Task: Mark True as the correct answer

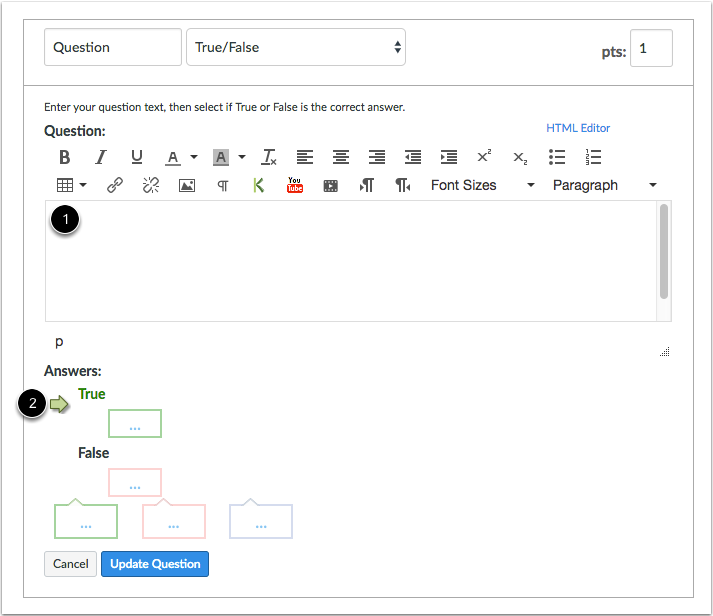Action: coord(91,394)
